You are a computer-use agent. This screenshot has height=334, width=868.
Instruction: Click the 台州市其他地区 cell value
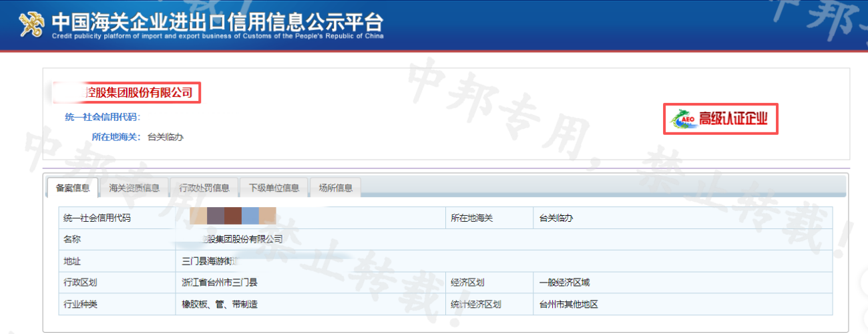tap(568, 304)
